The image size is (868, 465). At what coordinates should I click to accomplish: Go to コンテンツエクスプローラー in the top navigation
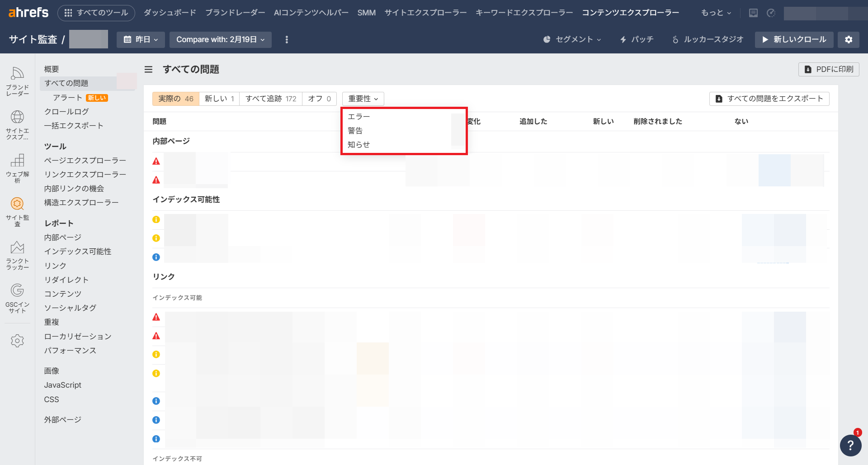(x=631, y=13)
